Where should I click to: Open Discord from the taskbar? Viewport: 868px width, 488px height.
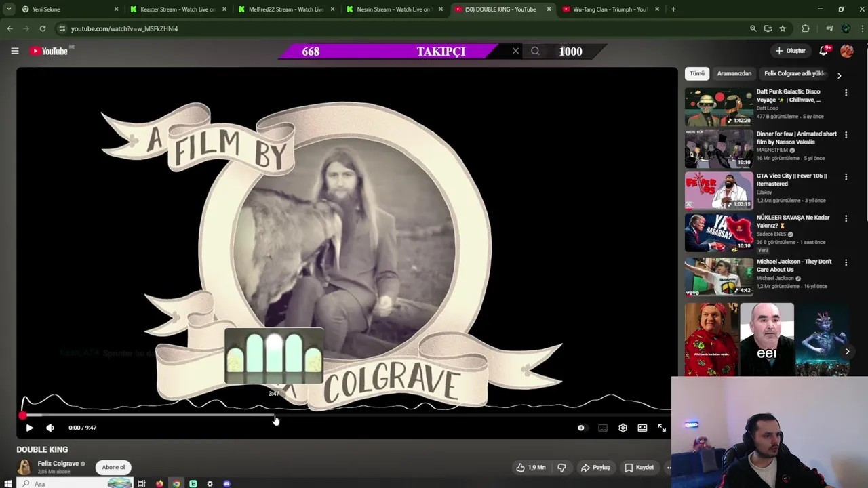226,483
